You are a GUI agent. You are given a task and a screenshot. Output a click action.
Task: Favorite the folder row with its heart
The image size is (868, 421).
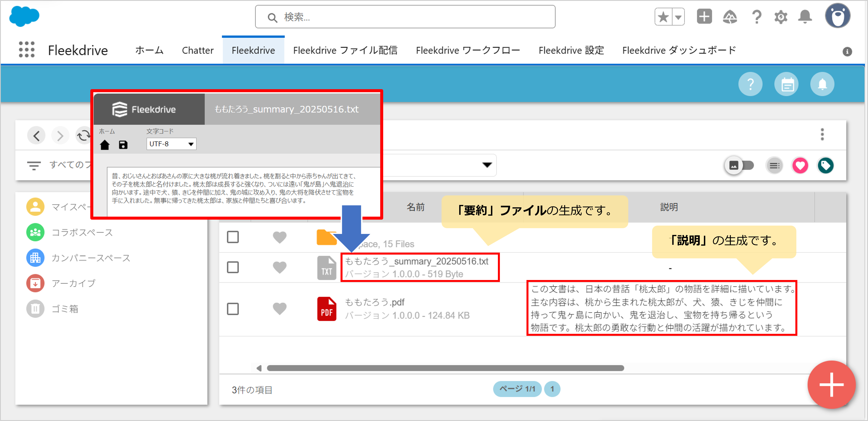pos(279,237)
